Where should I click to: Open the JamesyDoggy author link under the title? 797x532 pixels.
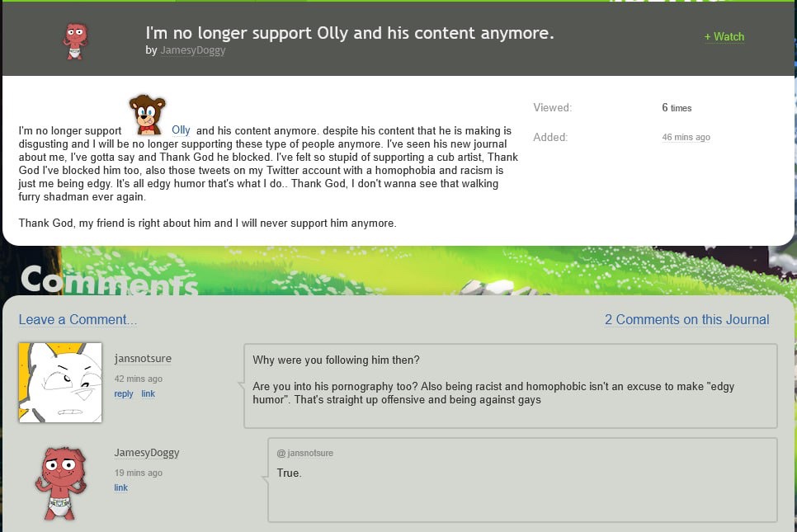(x=192, y=50)
